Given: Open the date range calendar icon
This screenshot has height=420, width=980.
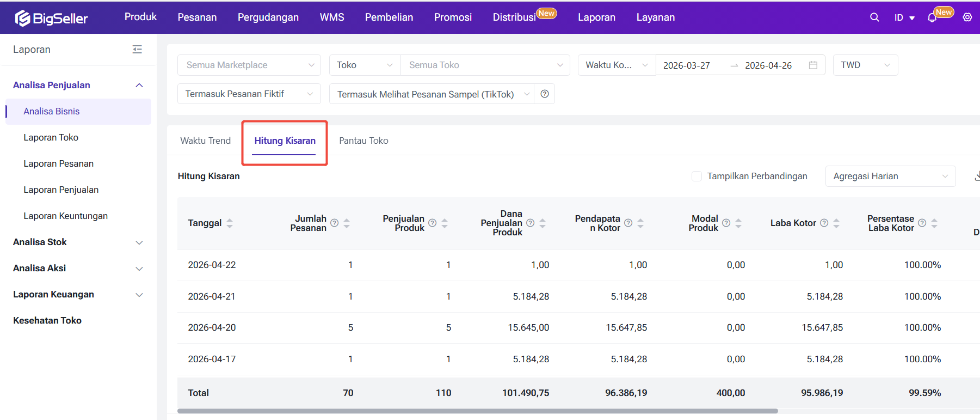Looking at the screenshot, I should [813, 65].
